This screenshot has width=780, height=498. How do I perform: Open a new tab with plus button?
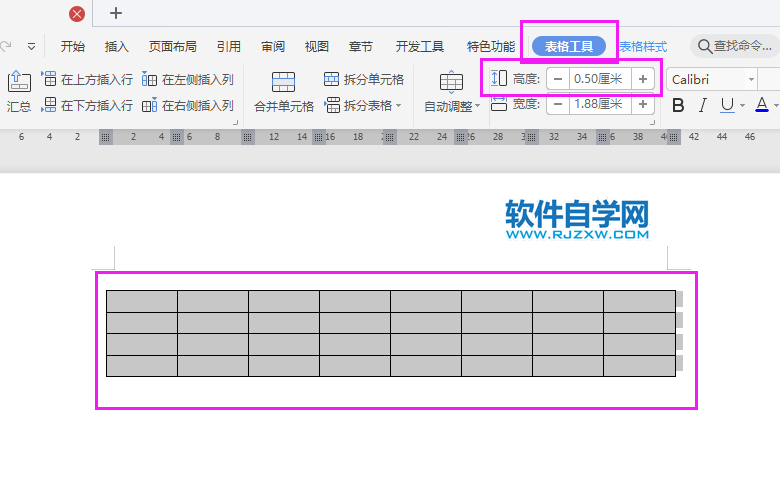pyautogui.click(x=116, y=13)
